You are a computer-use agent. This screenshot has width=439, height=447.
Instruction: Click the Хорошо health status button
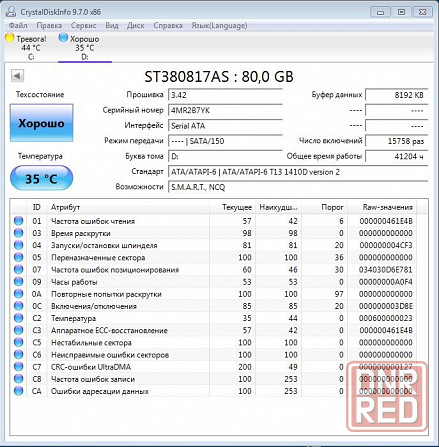41,123
